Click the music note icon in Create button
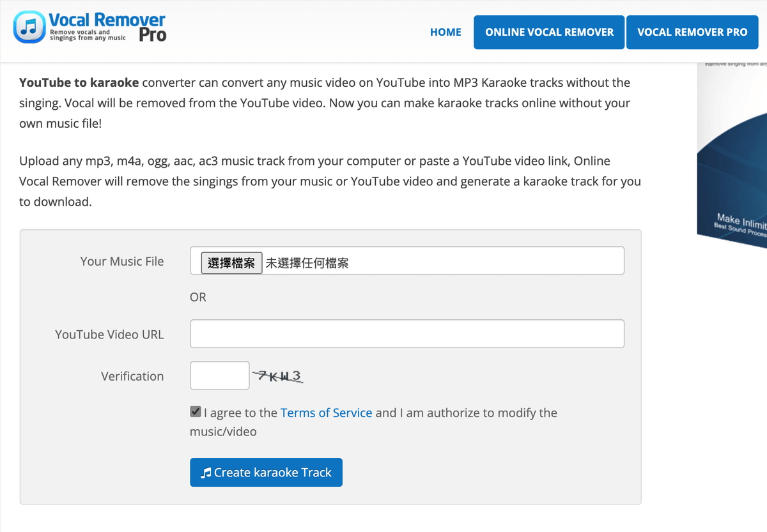767x532 pixels. (206, 473)
